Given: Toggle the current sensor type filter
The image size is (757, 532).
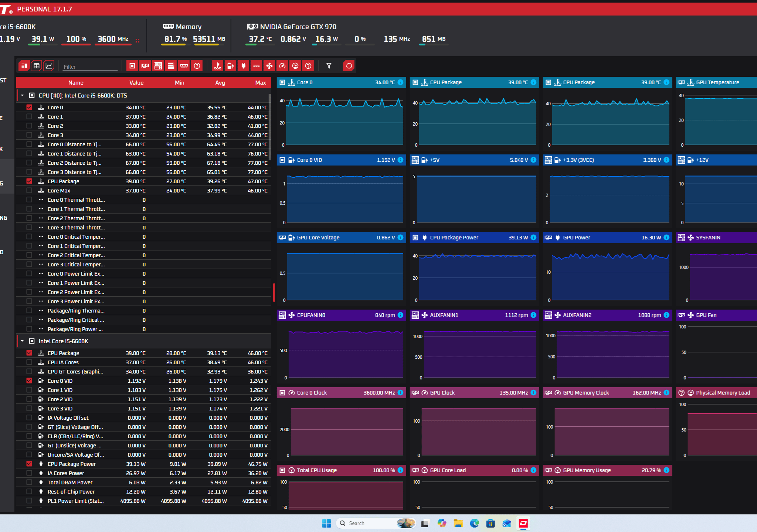Looking at the screenshot, I should [257, 66].
